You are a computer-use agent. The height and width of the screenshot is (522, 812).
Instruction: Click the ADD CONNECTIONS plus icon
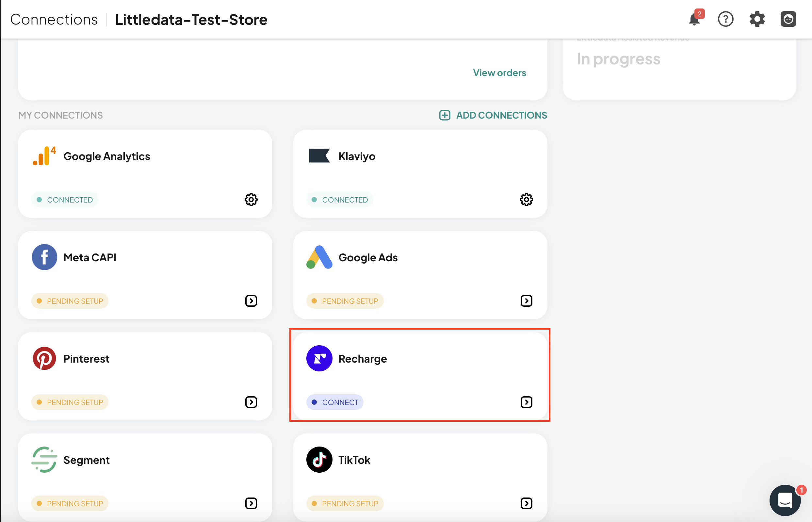click(x=445, y=115)
